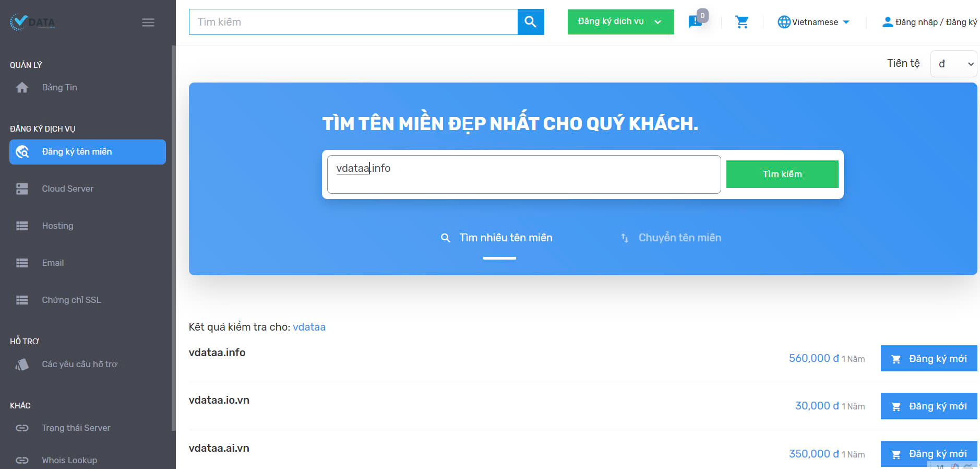Click transfer arrows icon beside Chuyển tên miền

[625, 238]
